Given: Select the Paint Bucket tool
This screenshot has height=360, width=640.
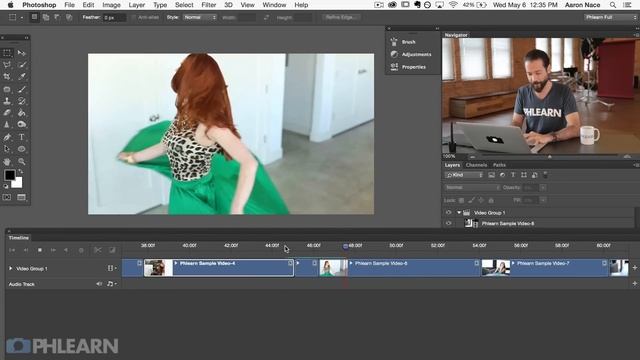Looking at the screenshot, I should tap(22, 113).
